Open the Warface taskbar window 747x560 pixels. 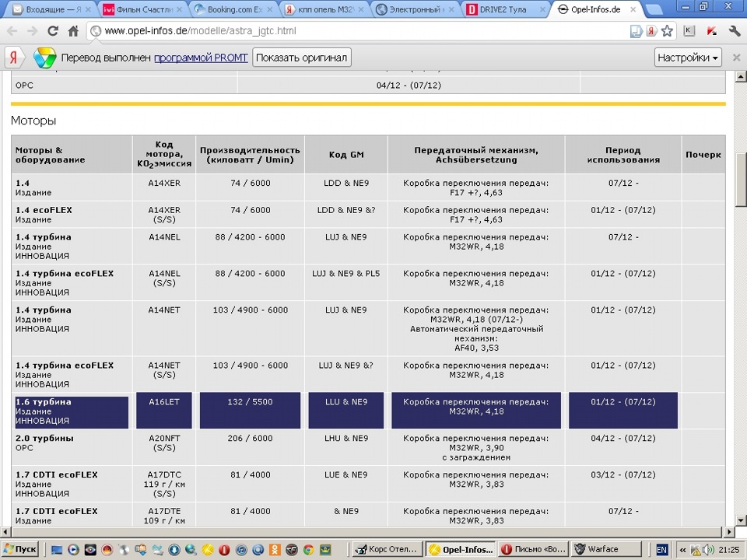click(x=606, y=550)
